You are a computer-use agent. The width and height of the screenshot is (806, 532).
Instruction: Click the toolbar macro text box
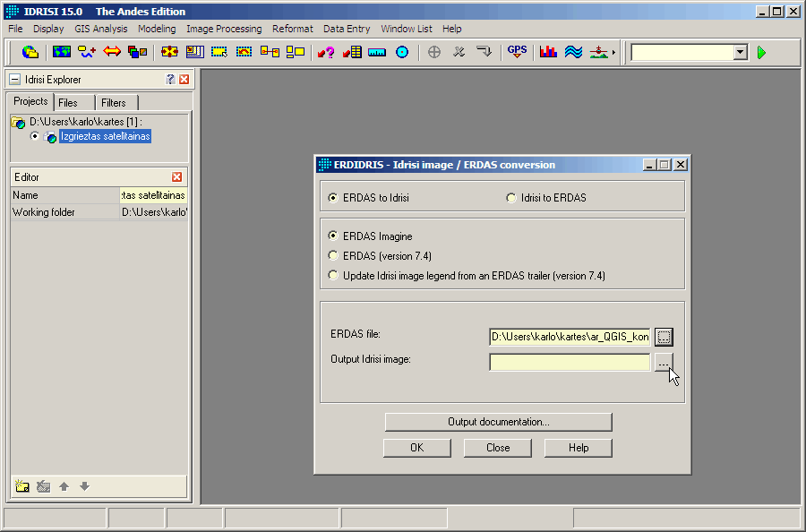[x=682, y=52]
